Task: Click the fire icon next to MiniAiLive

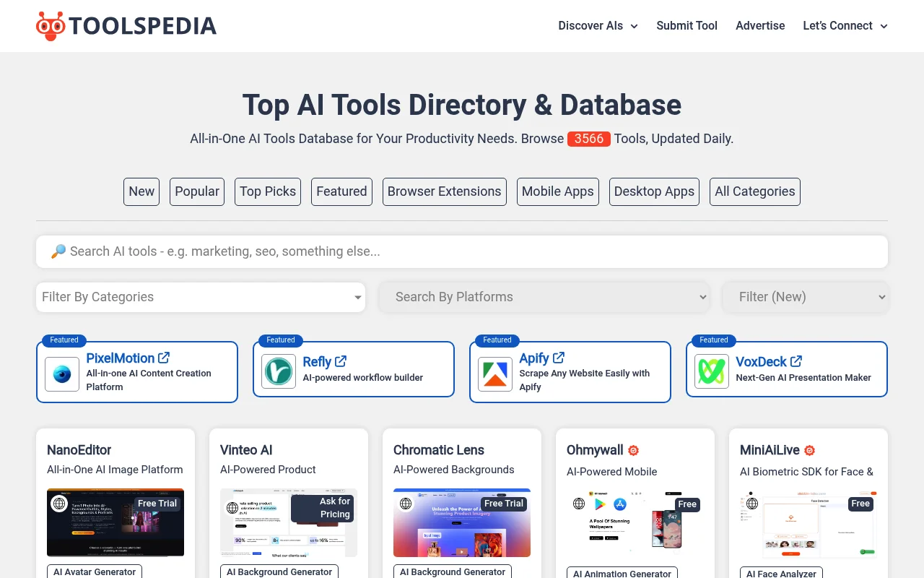Action: (x=809, y=449)
